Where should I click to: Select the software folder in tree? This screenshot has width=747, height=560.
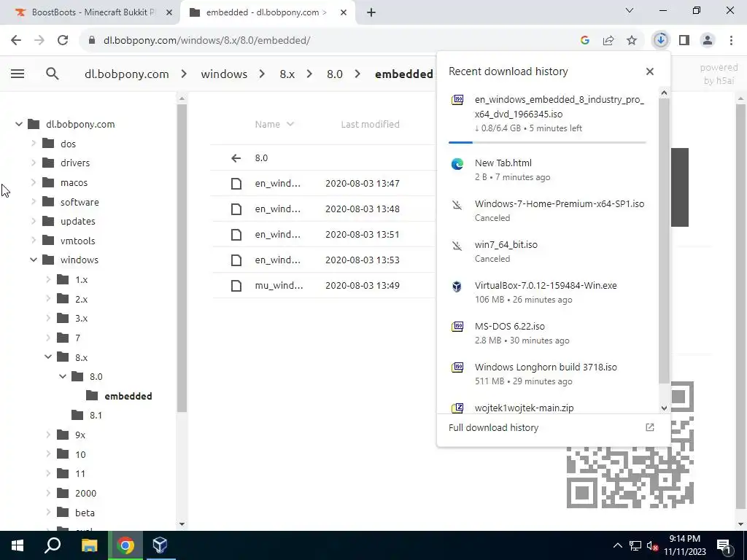click(x=80, y=202)
